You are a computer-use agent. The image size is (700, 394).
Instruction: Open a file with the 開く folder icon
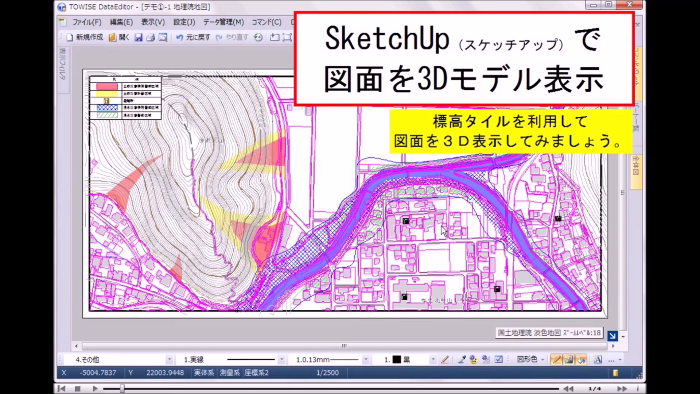click(119, 37)
